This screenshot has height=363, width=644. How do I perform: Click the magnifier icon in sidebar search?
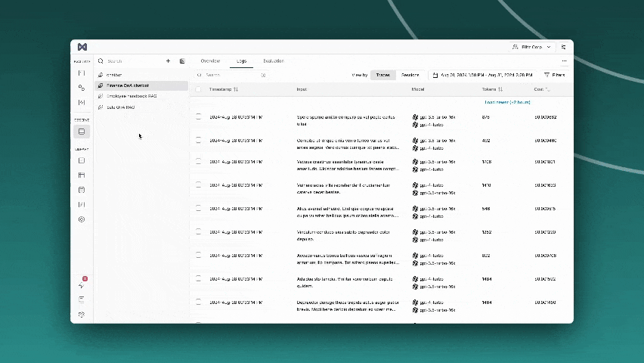[x=101, y=60]
